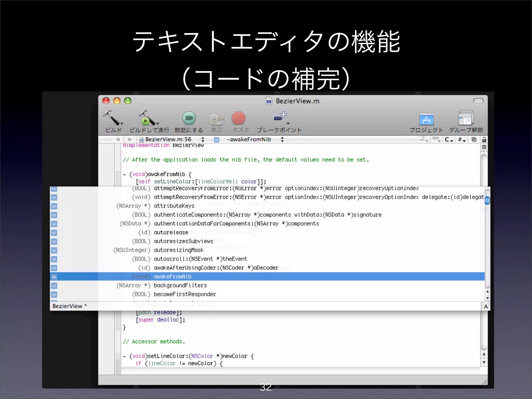Image resolution: width=532 pixels, height=399 pixels.
Task: Open the # include-files popup
Action: pyautogui.click(x=462, y=140)
